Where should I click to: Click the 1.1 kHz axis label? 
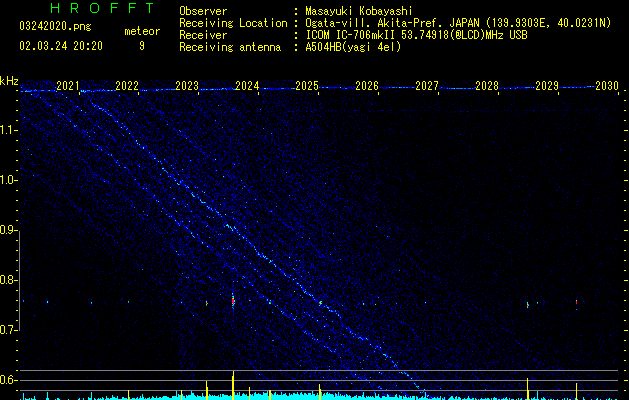pyautogui.click(x=9, y=130)
